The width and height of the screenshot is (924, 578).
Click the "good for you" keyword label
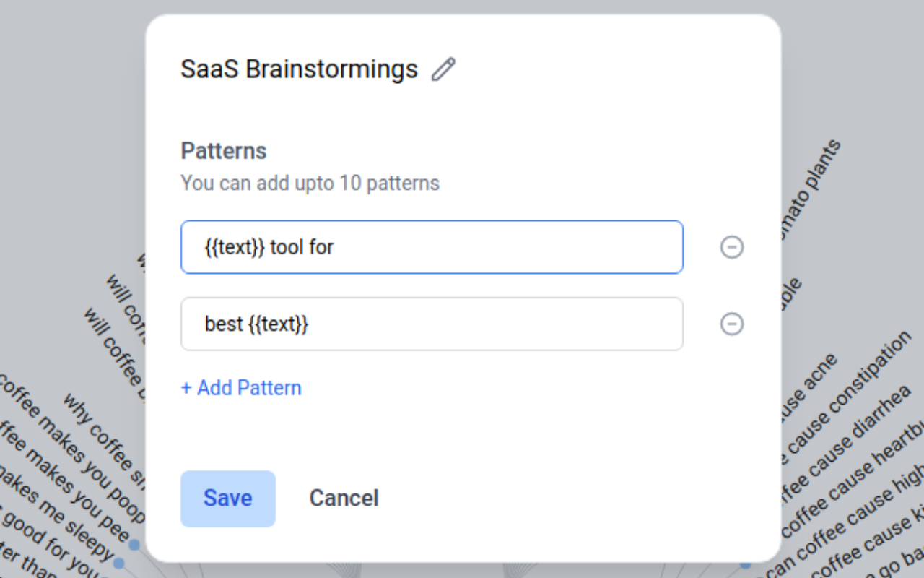(51, 553)
